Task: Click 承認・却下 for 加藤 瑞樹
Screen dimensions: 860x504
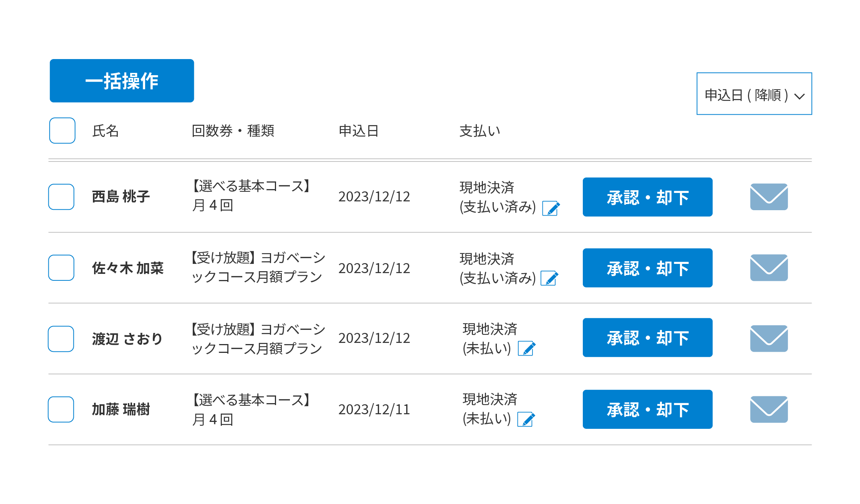Action: coord(647,409)
